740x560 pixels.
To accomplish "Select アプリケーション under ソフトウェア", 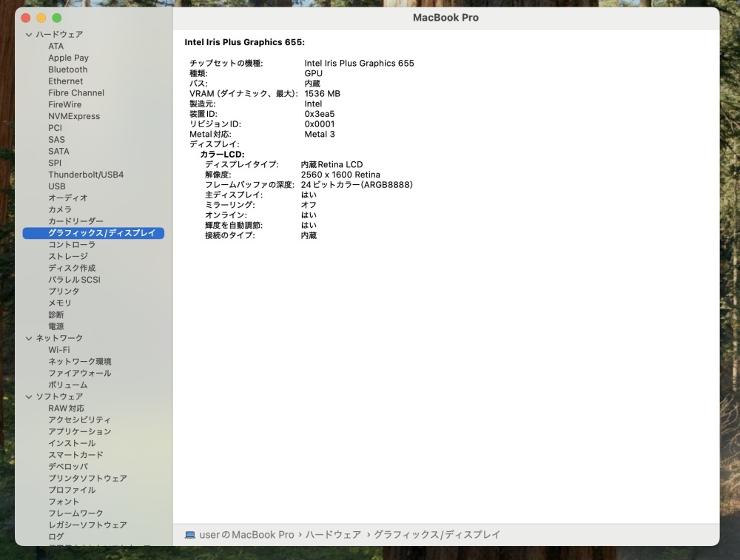I will point(80,432).
